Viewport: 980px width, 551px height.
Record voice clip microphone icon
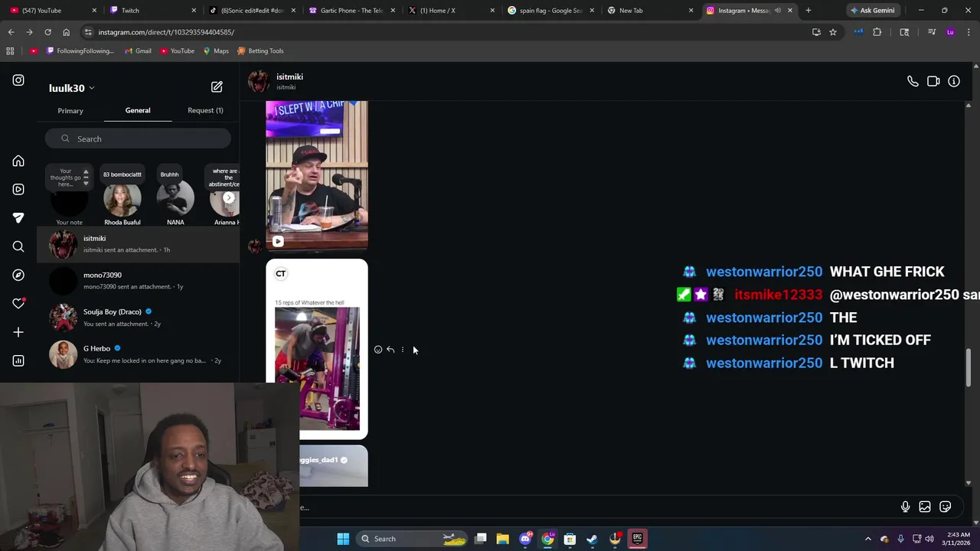point(905,507)
